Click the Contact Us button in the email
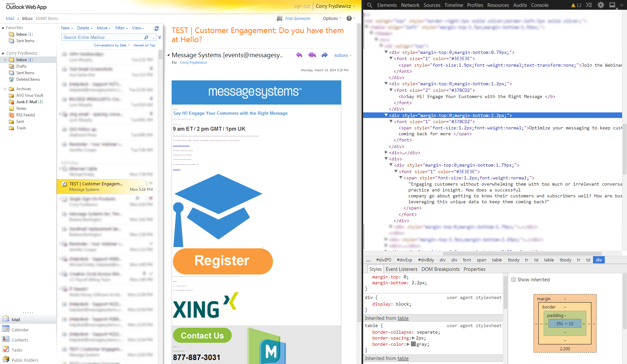The image size is (627, 364). point(202,336)
